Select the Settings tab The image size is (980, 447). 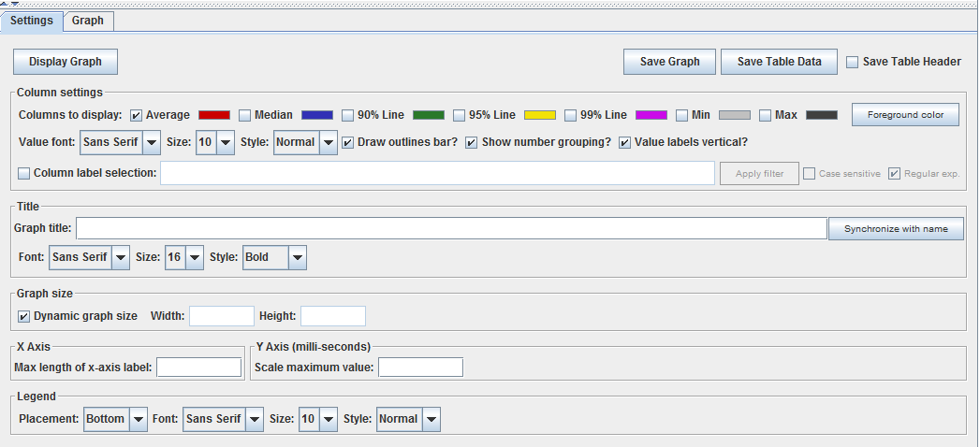click(32, 21)
